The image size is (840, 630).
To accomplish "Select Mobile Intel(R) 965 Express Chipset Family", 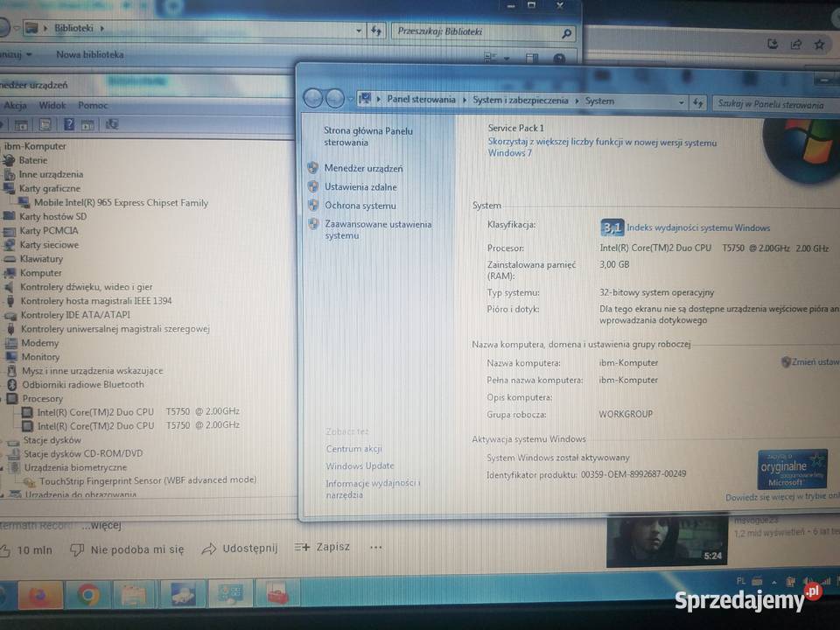I will tap(121, 202).
